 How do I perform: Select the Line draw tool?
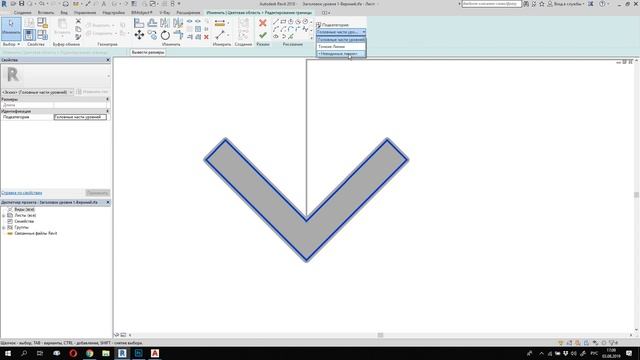[x=276, y=22]
